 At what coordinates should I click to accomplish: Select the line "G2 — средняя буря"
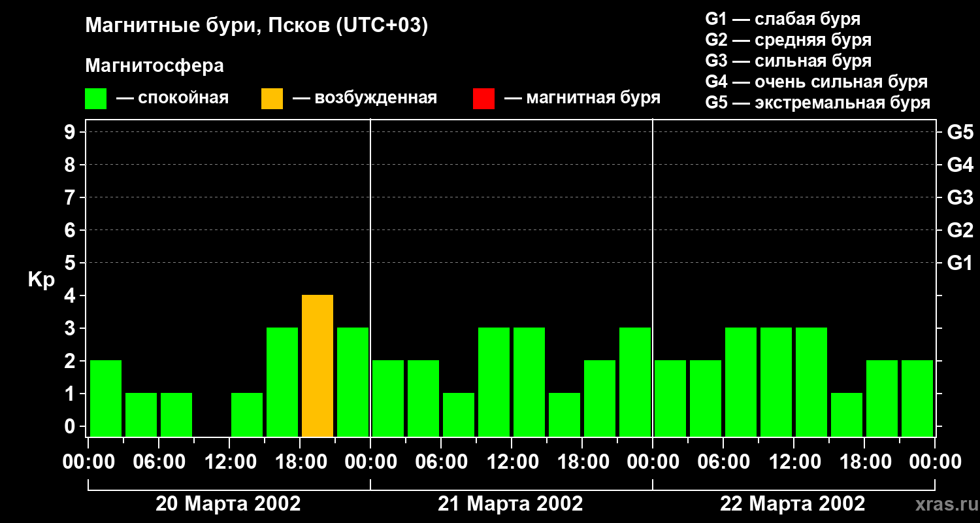click(789, 40)
